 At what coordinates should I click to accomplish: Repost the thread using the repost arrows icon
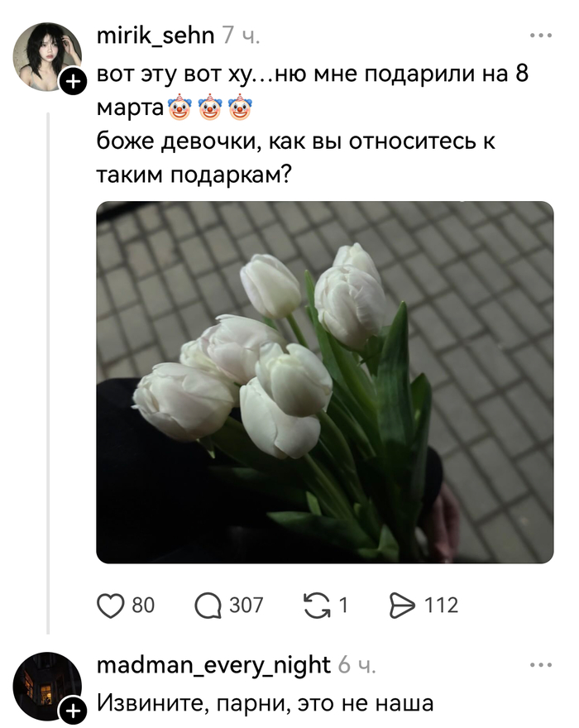[317, 606]
